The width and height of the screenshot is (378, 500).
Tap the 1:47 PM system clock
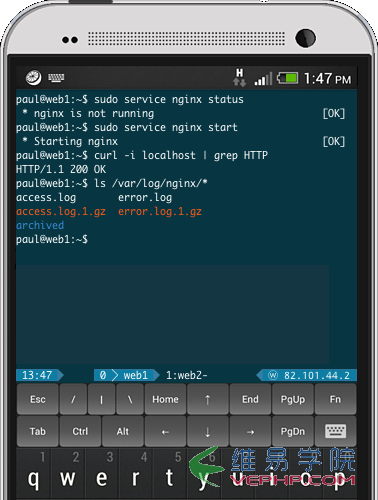(327, 79)
